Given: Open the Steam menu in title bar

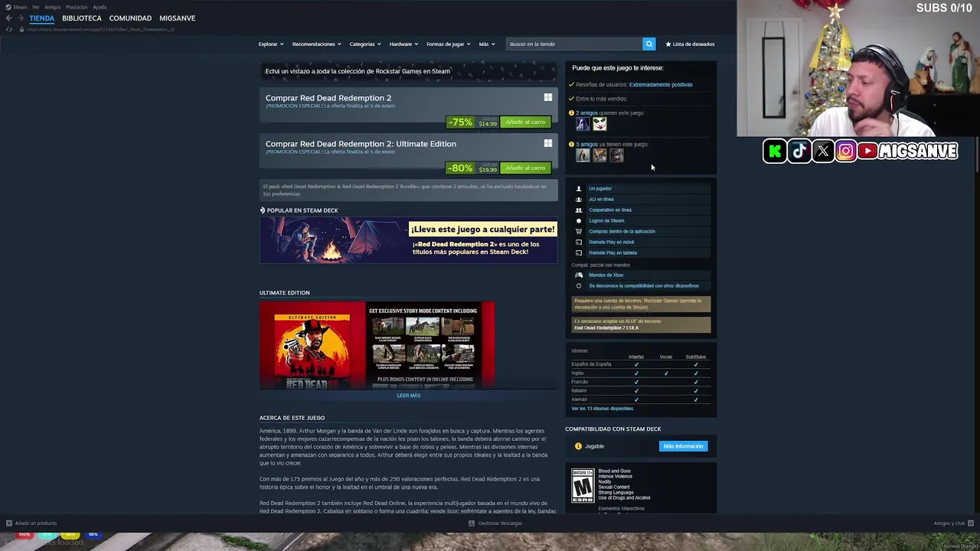Looking at the screenshot, I should [20, 7].
